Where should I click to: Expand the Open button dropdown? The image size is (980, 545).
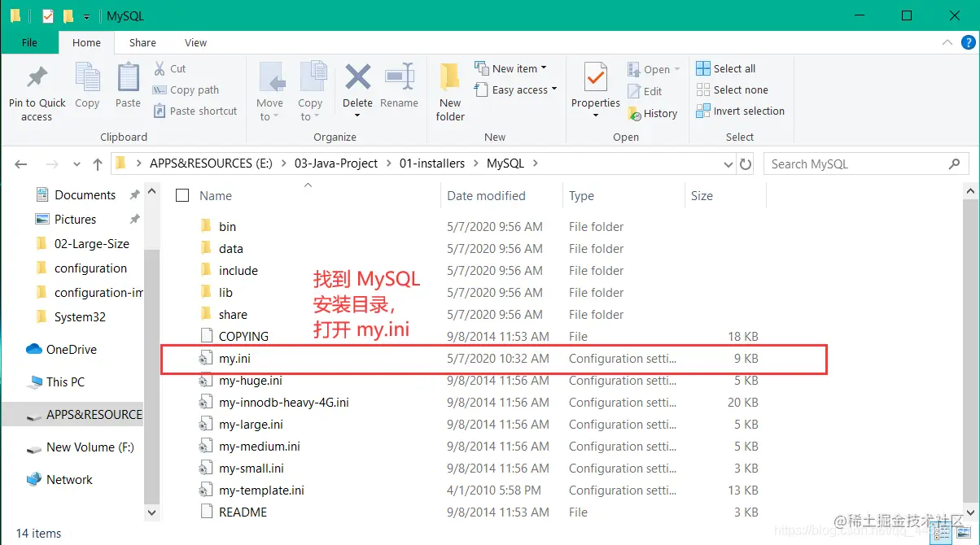coord(677,69)
